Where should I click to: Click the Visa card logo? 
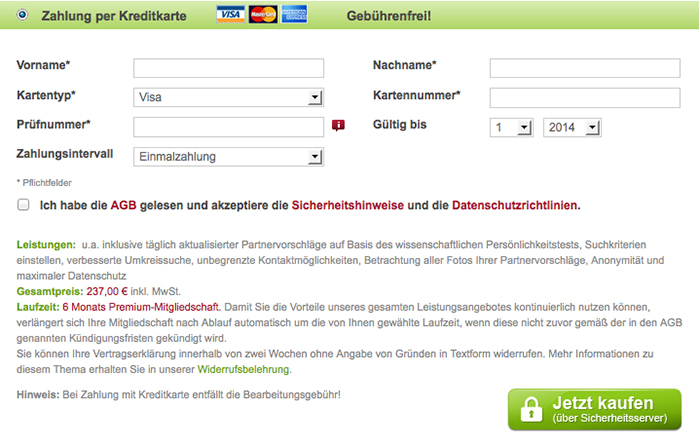tap(230, 14)
